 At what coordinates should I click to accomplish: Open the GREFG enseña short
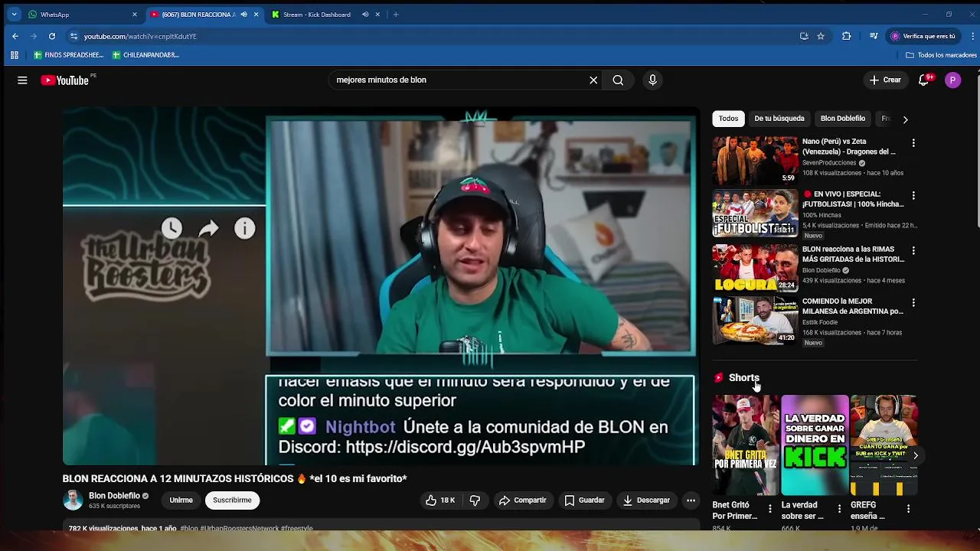coord(884,445)
